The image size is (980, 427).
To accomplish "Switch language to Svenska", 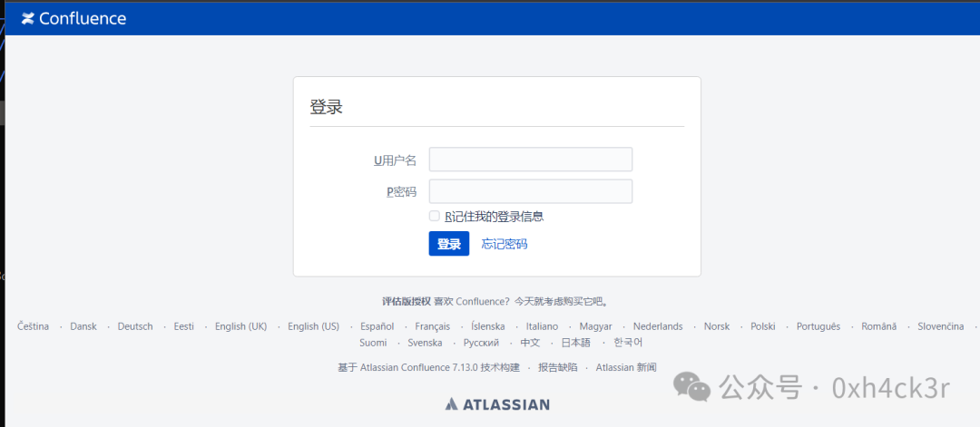I will point(425,343).
